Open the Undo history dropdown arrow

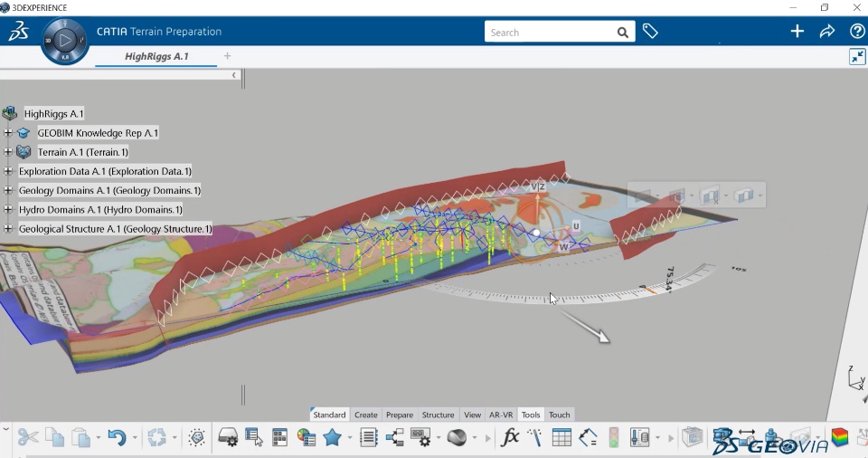pos(135,438)
